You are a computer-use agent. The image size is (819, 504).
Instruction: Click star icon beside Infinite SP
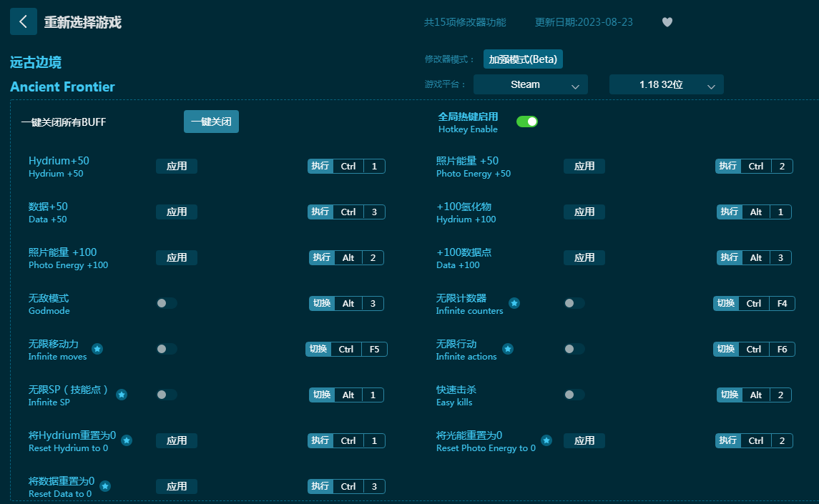[x=122, y=395]
